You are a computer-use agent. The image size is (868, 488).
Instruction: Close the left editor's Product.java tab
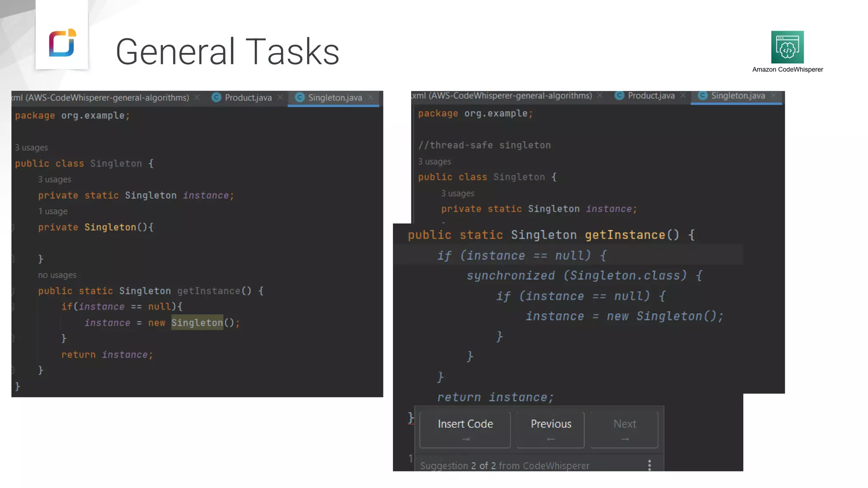[x=280, y=97]
